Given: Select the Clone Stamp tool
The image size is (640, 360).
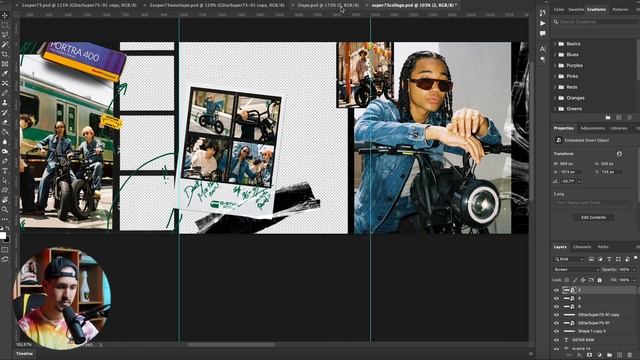Looking at the screenshot, I should [x=5, y=103].
